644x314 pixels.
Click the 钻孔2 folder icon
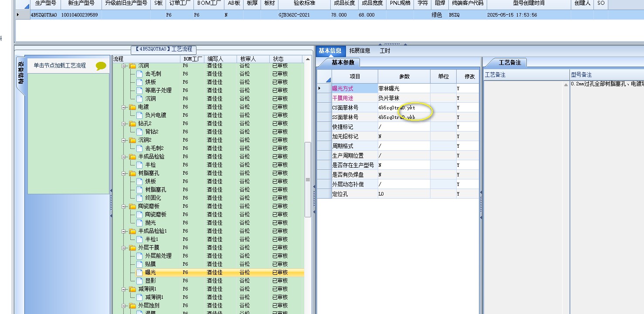[x=132, y=124]
